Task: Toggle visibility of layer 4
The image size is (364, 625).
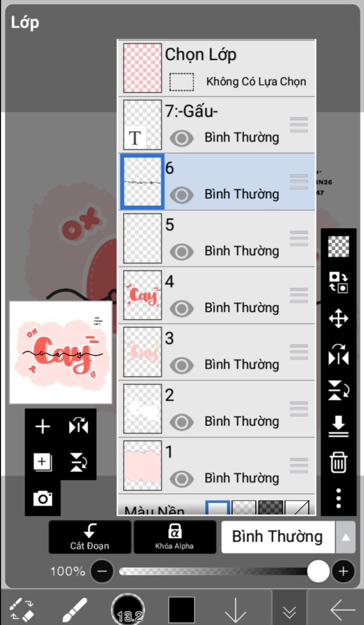Action: coord(182,309)
